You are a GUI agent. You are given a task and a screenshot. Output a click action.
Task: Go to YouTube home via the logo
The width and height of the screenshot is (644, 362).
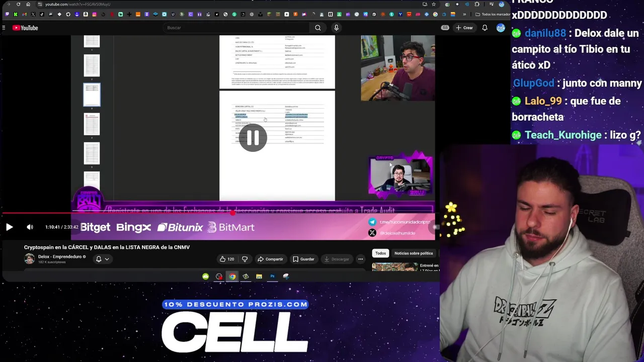[26, 28]
